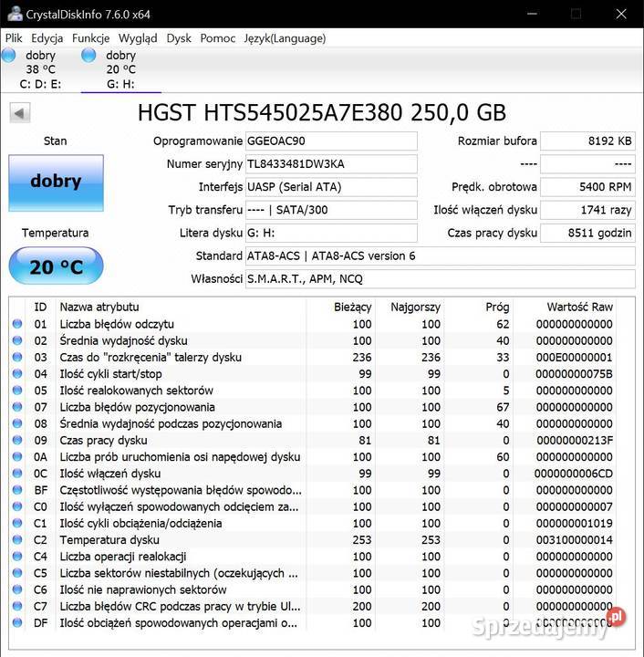
Task: Click the power-on hours field 8511 godzin
Action: [x=587, y=233]
